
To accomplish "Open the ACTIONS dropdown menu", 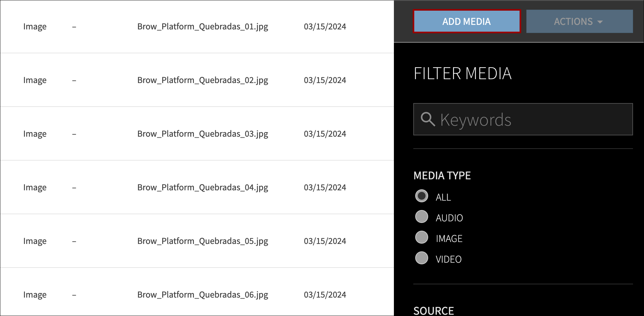I will pyautogui.click(x=579, y=21).
